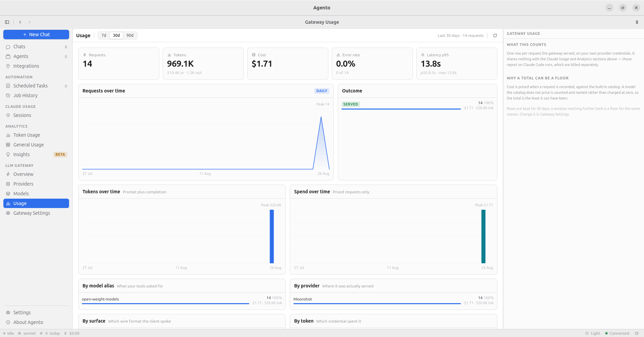This screenshot has width=644, height=337.
Task: Open Claude Usage Sessions
Action: click(36, 115)
